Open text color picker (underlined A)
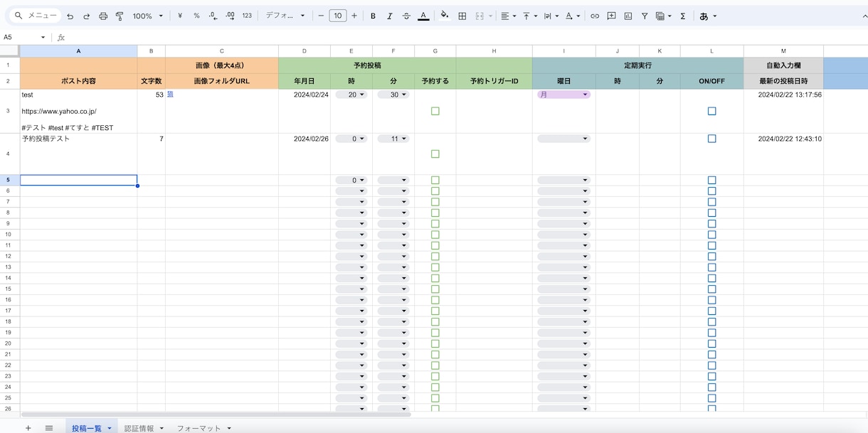This screenshot has height=433, width=868. (423, 16)
